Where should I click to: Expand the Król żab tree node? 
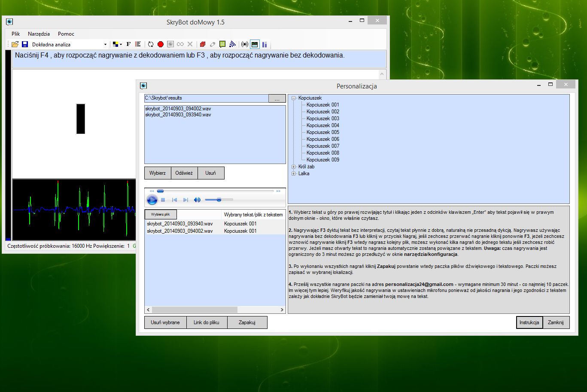click(294, 167)
